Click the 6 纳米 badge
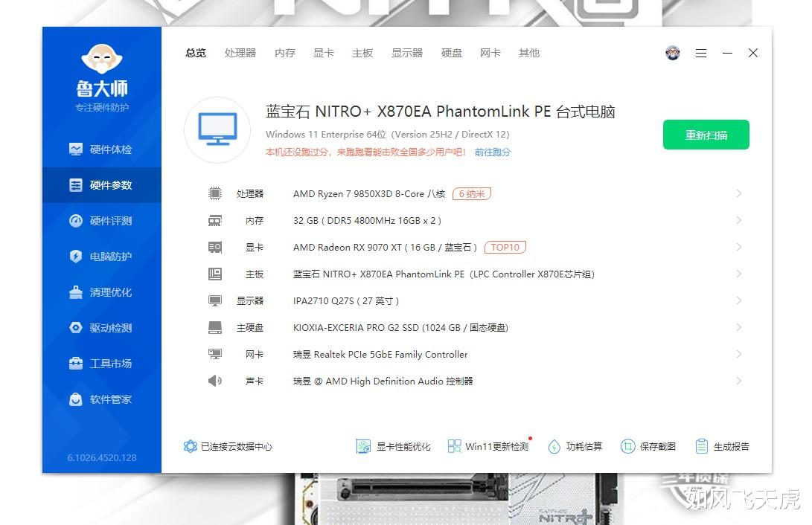 [x=472, y=193]
